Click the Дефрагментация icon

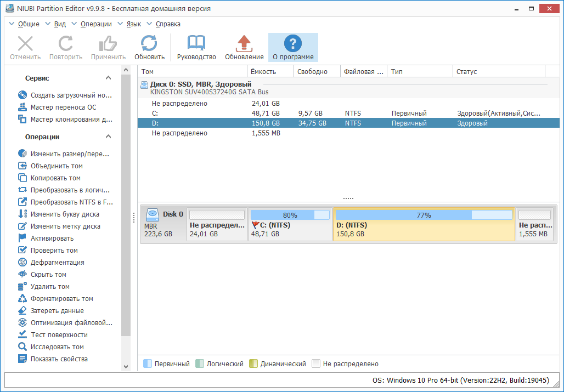(x=22, y=262)
